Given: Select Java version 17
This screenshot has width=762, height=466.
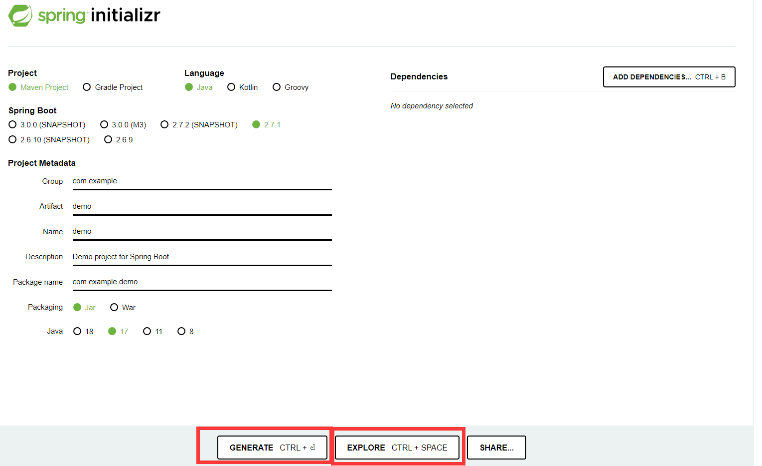Looking at the screenshot, I should [118, 331].
